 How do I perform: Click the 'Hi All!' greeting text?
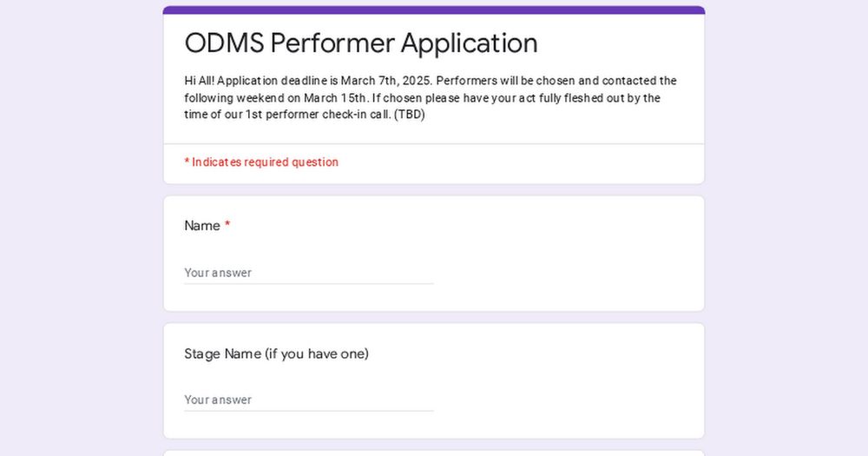(200, 81)
